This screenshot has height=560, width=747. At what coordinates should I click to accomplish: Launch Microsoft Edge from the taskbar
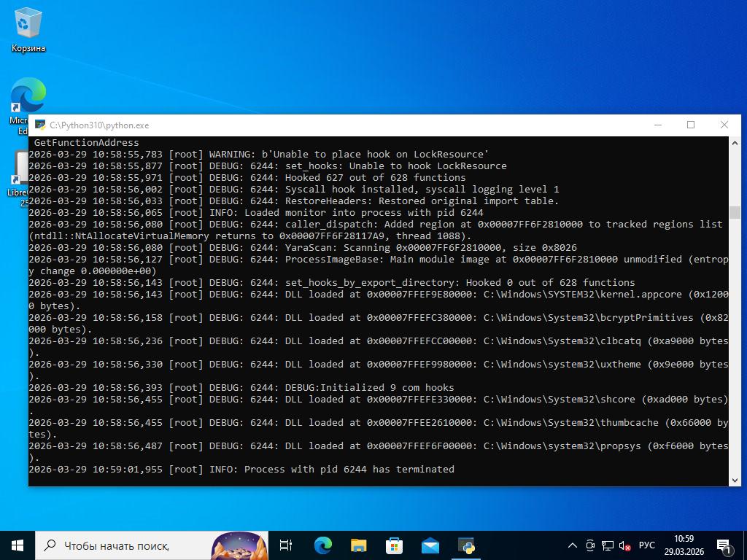(x=322, y=545)
